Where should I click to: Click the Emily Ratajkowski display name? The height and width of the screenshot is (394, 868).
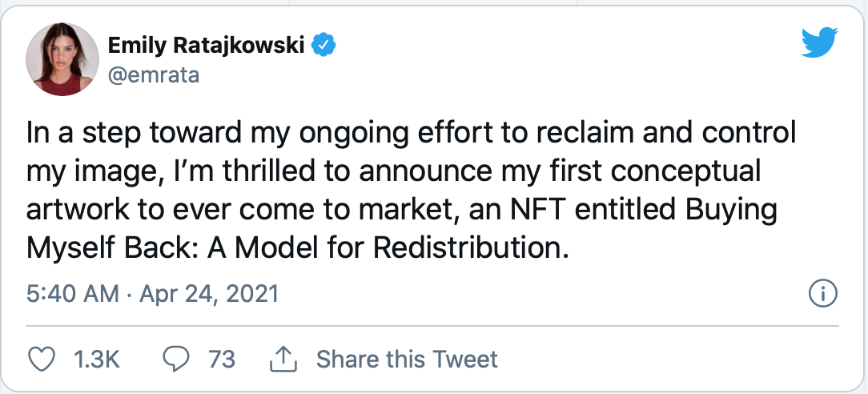(207, 46)
